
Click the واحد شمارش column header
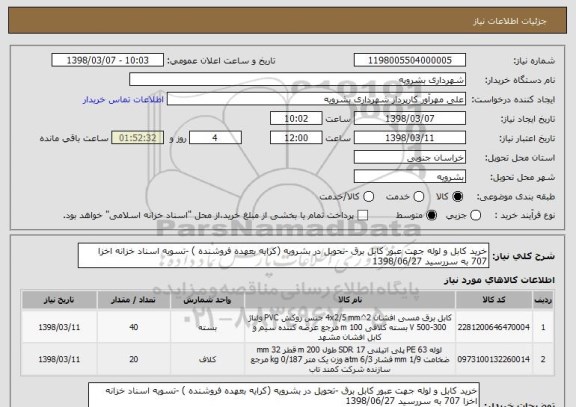207,300
